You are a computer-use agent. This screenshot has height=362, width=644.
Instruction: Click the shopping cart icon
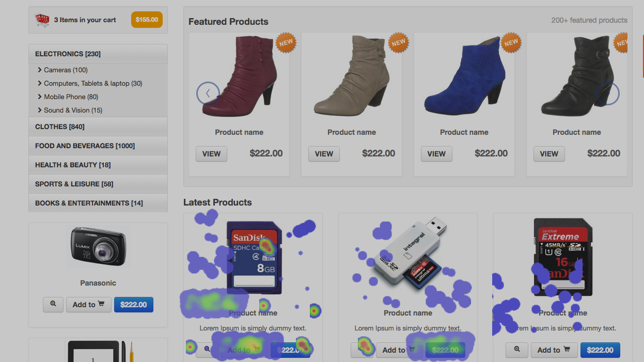coord(42,20)
